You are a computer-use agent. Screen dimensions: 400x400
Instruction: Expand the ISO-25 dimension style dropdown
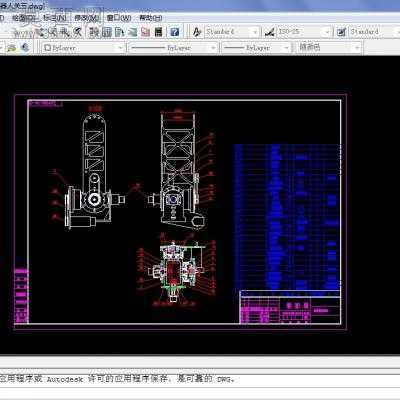click(327, 32)
